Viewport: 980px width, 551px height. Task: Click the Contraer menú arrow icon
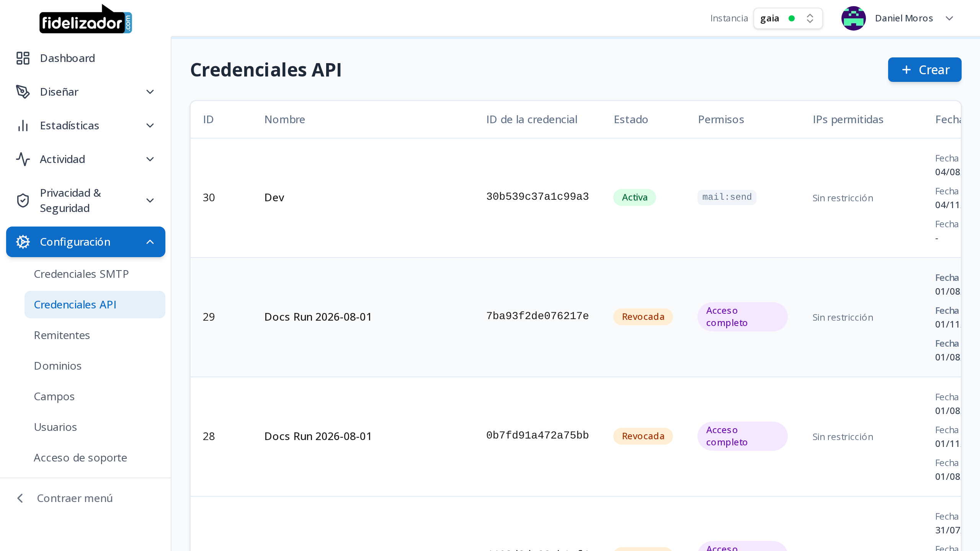[20, 498]
